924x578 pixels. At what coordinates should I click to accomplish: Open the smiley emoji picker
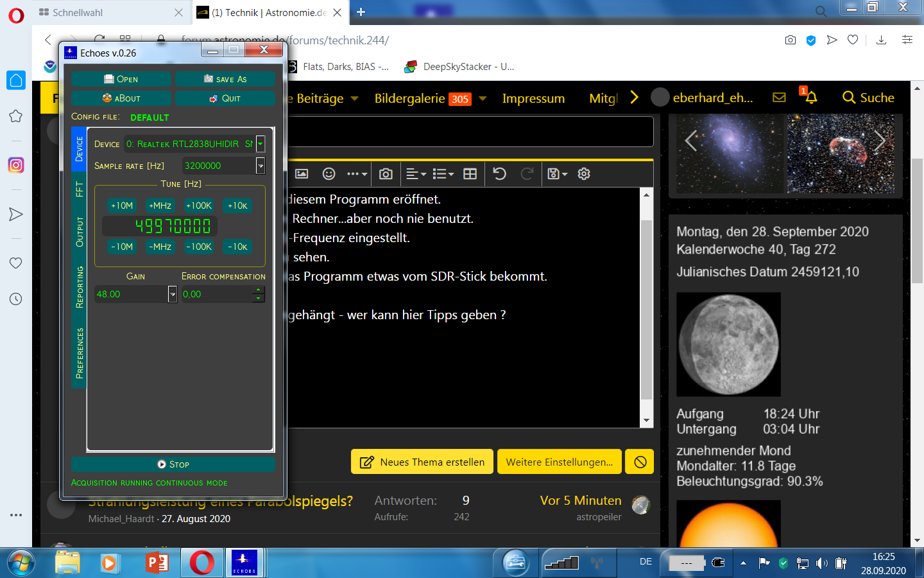[x=329, y=174]
